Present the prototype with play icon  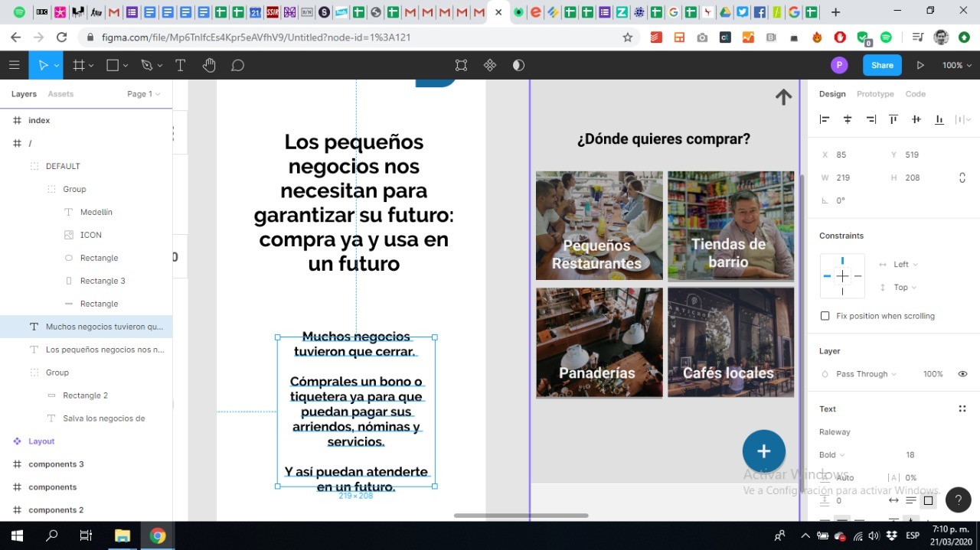click(x=920, y=65)
